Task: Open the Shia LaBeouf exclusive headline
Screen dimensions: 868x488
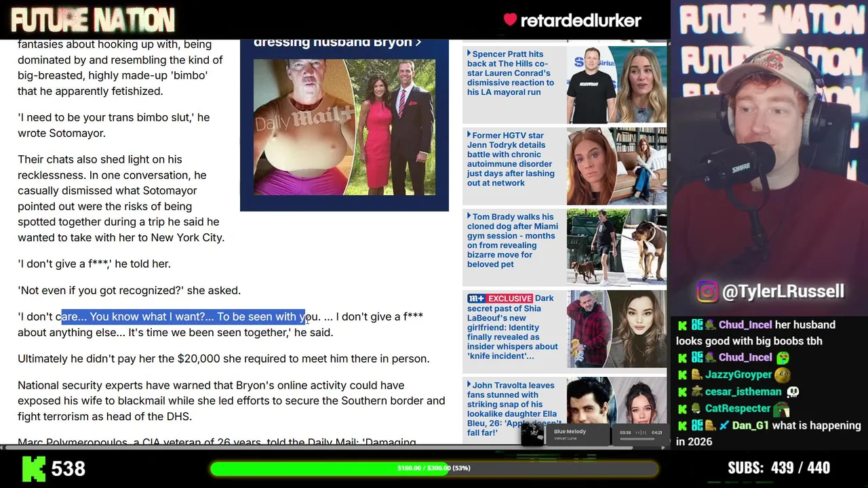Action: point(513,327)
